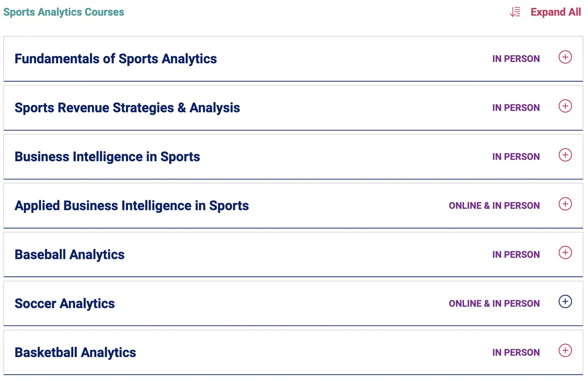This screenshot has height=381, width=588.
Task: Select Online & In Person tag for Applied Business Intelligence
Action: [x=494, y=206]
